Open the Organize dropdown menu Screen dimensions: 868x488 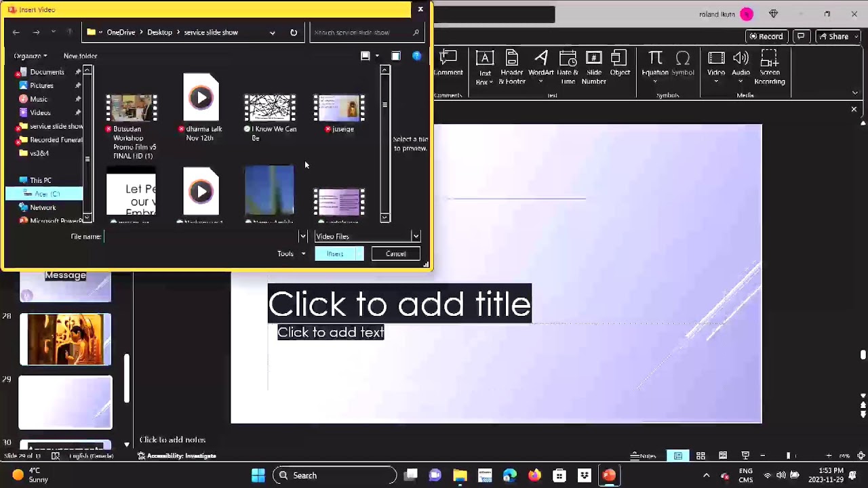[x=31, y=56]
